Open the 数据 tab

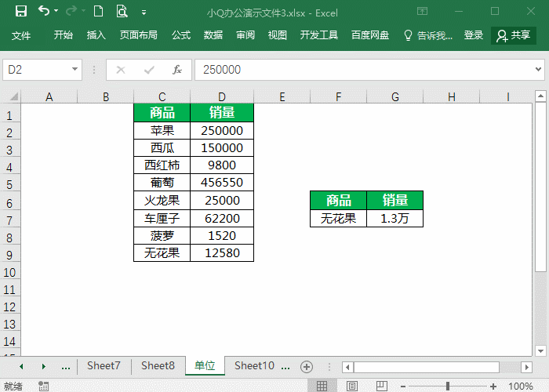click(213, 35)
